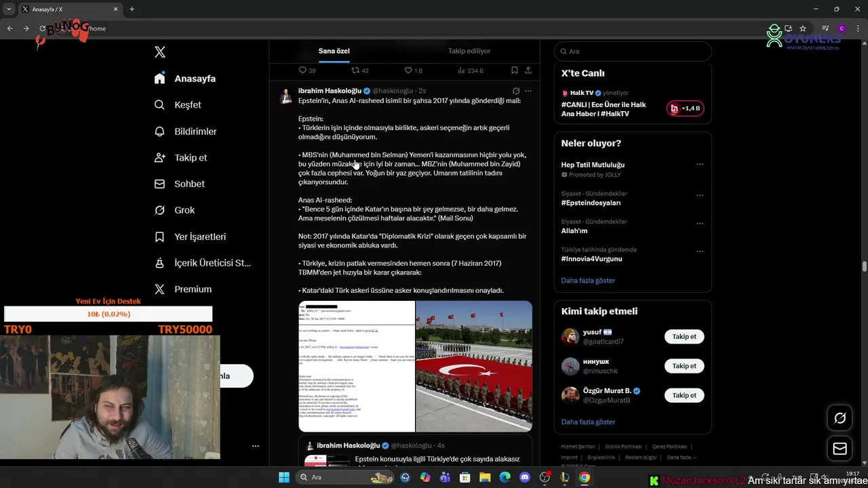Open Discord from taskbar
The image size is (868, 488).
click(525, 478)
